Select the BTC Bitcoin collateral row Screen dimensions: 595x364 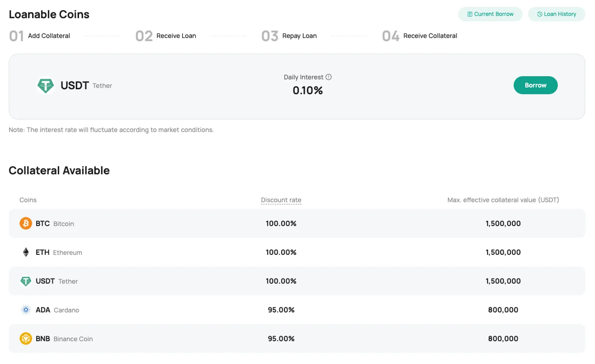[x=297, y=223]
